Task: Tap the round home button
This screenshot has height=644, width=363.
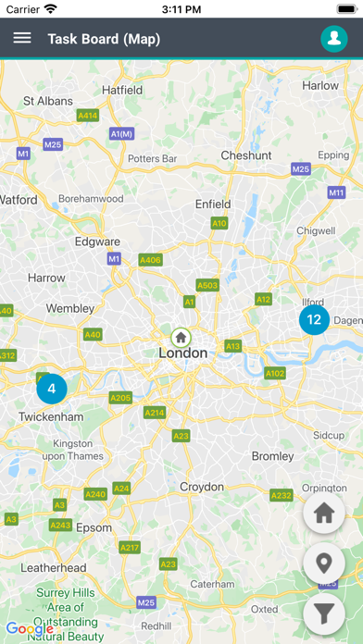Action: click(x=324, y=513)
